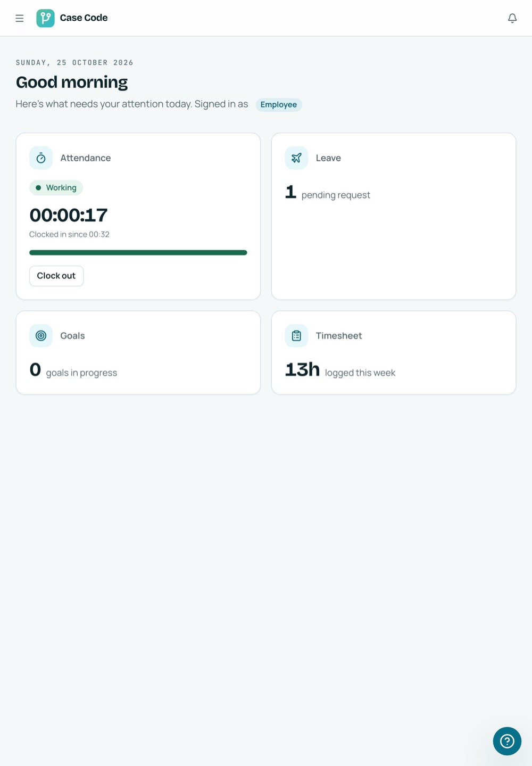The height and width of the screenshot is (766, 532).
Task: Click the Timesheet clipboard icon
Action: [296, 336]
